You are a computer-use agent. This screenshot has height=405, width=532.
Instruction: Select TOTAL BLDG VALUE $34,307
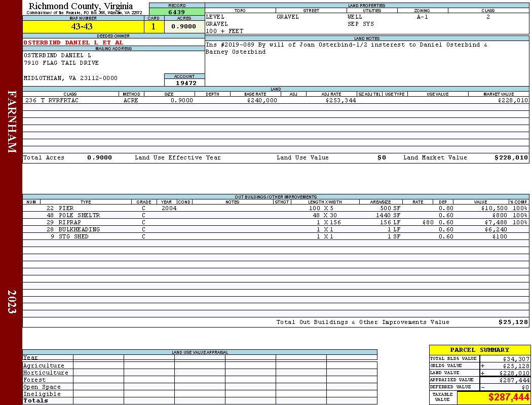pyautogui.click(x=516, y=359)
